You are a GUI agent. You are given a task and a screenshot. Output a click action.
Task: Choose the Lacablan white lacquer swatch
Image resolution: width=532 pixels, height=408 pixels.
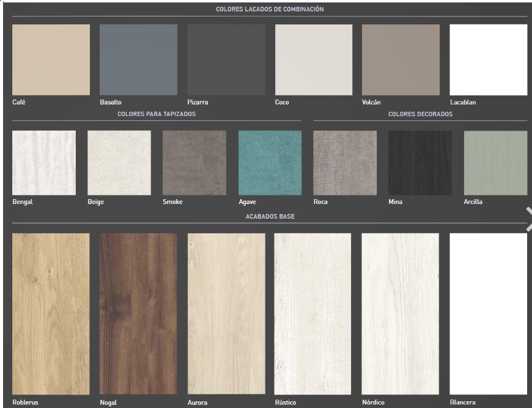pyautogui.click(x=488, y=60)
